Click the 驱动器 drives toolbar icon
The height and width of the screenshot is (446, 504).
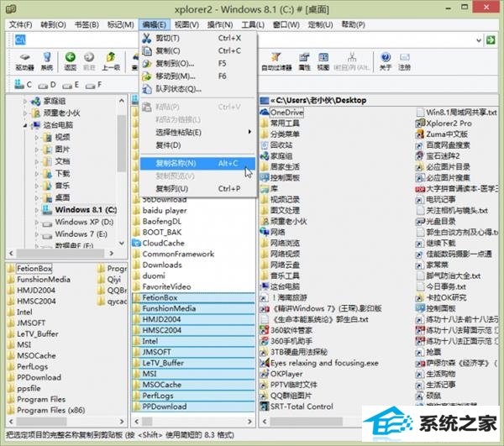(x=24, y=61)
